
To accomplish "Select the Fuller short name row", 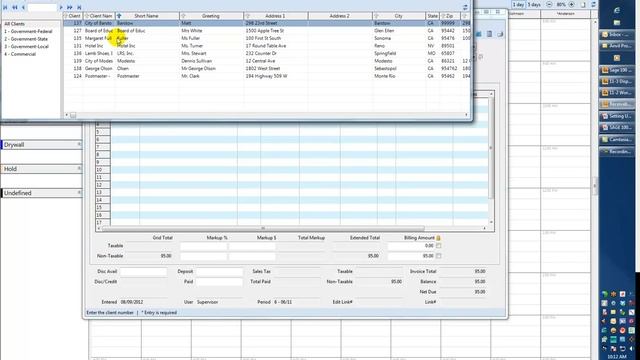I will coord(267,38).
